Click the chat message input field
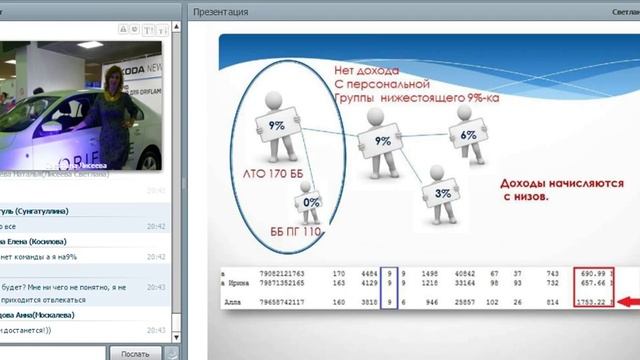The height and width of the screenshot is (360, 640). tap(53, 353)
